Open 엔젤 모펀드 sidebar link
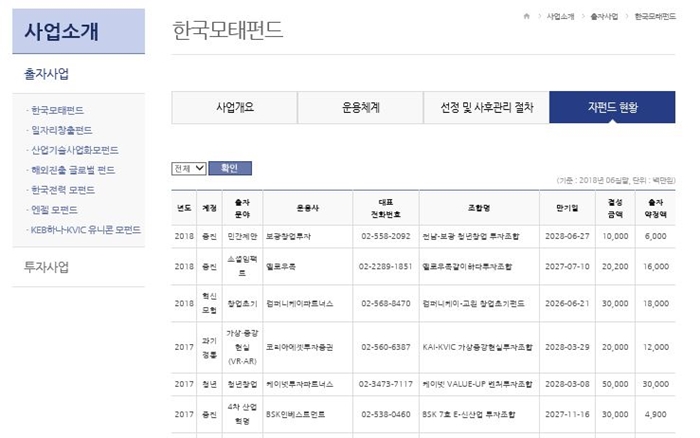This screenshot has width=700, height=438. coord(54,210)
